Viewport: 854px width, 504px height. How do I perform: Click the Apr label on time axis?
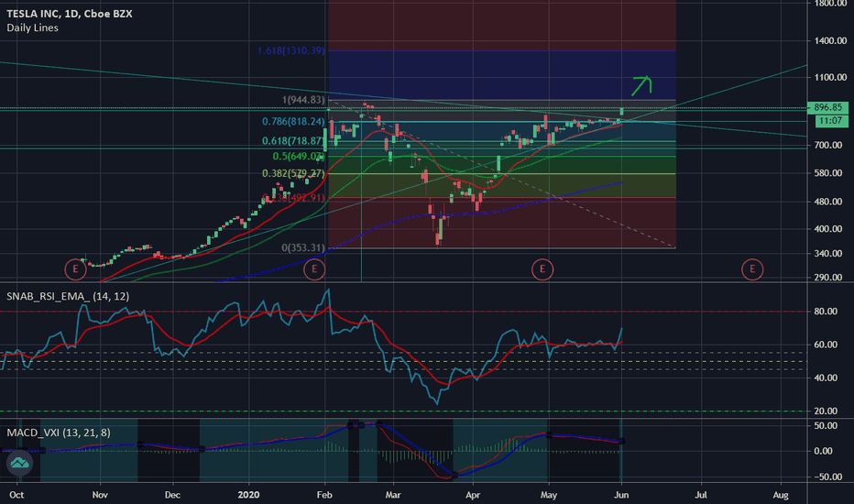pos(473,495)
